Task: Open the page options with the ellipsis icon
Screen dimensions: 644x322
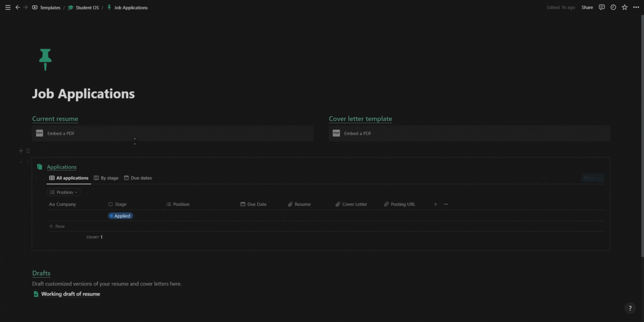Action: click(x=636, y=7)
